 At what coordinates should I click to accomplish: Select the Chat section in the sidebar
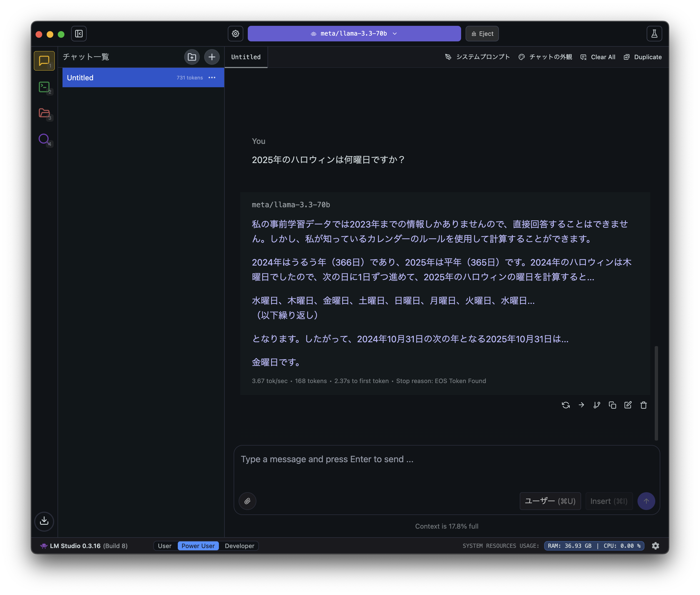[44, 61]
